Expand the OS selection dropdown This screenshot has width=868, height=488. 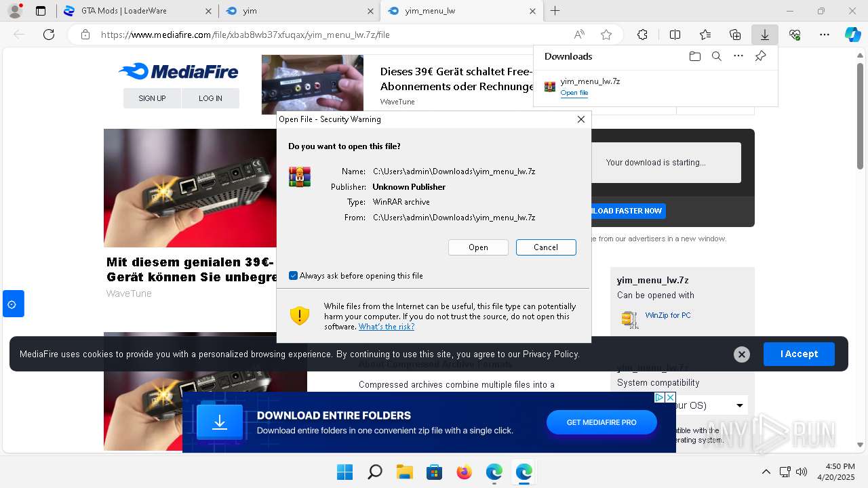coord(739,405)
